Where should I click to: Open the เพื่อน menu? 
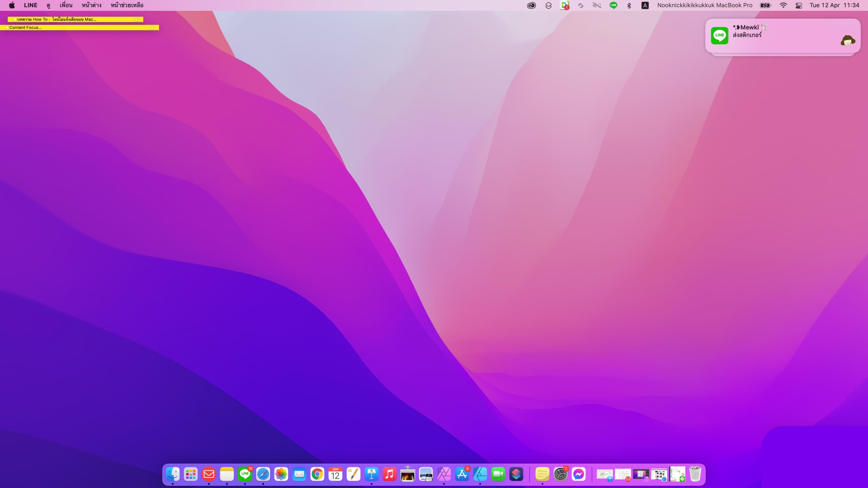(x=66, y=5)
